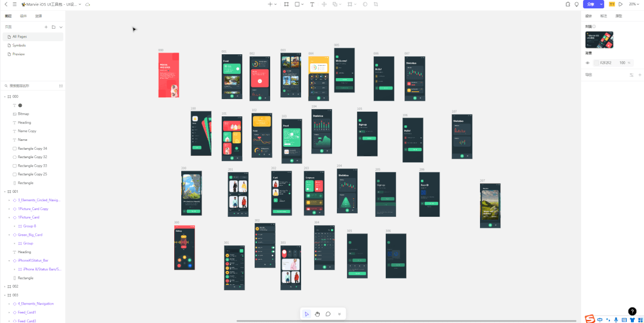Expand the 002 frame layer group
This screenshot has width=644, height=323.
tap(5, 287)
